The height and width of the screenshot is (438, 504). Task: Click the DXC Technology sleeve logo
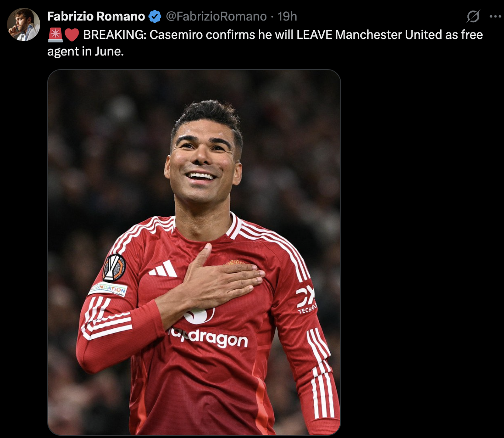(307, 299)
